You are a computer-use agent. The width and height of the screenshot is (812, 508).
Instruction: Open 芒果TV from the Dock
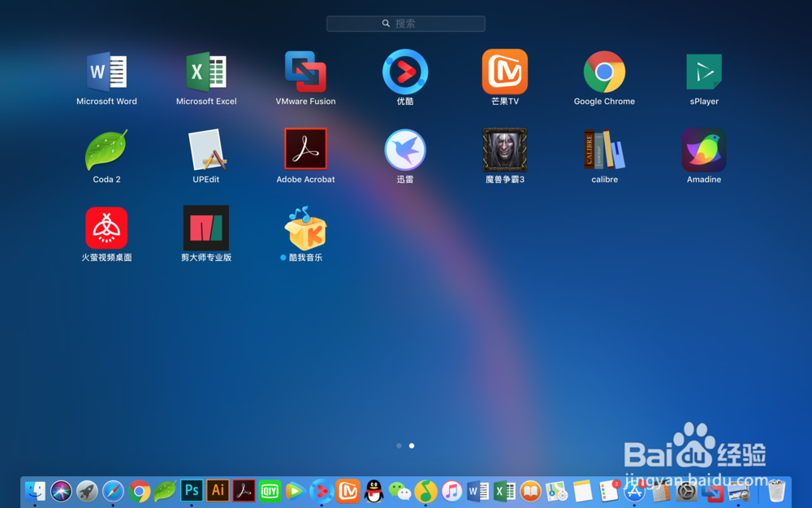pyautogui.click(x=348, y=490)
